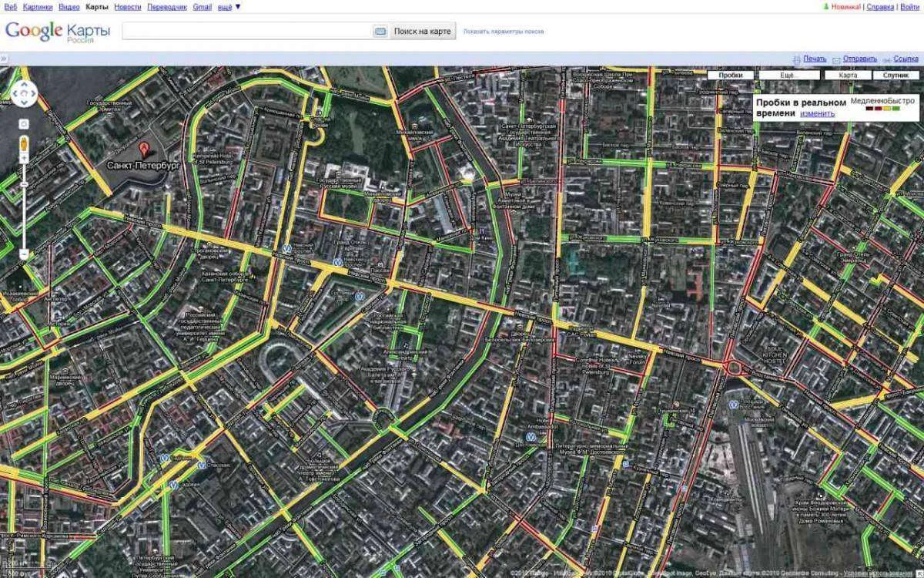Click the darkest red swatch in the traffic legend
924x578 pixels.
pyautogui.click(x=869, y=109)
